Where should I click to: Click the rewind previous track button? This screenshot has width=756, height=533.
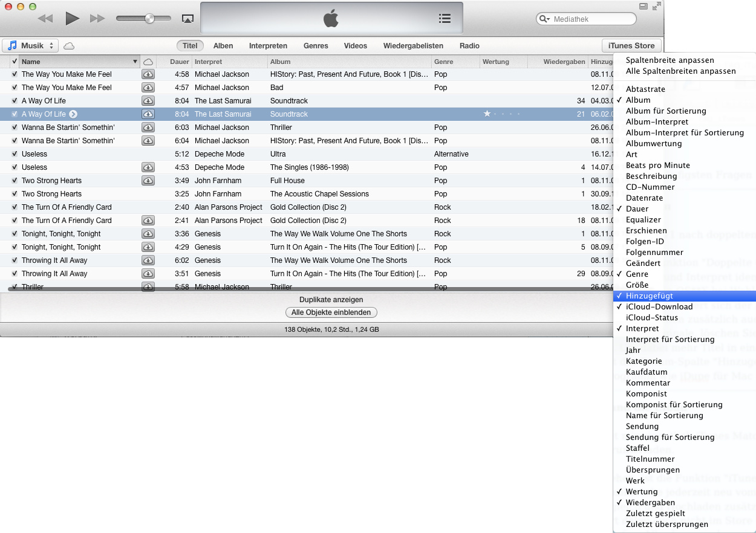click(x=45, y=19)
